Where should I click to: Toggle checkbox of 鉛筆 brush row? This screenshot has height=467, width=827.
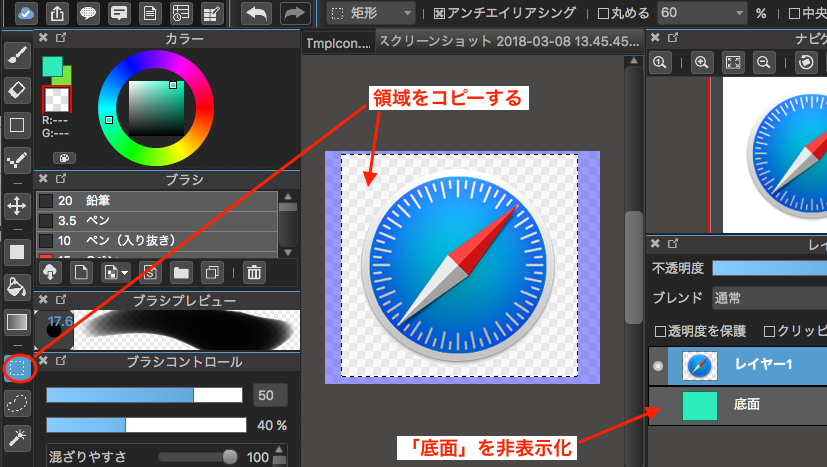(x=46, y=201)
